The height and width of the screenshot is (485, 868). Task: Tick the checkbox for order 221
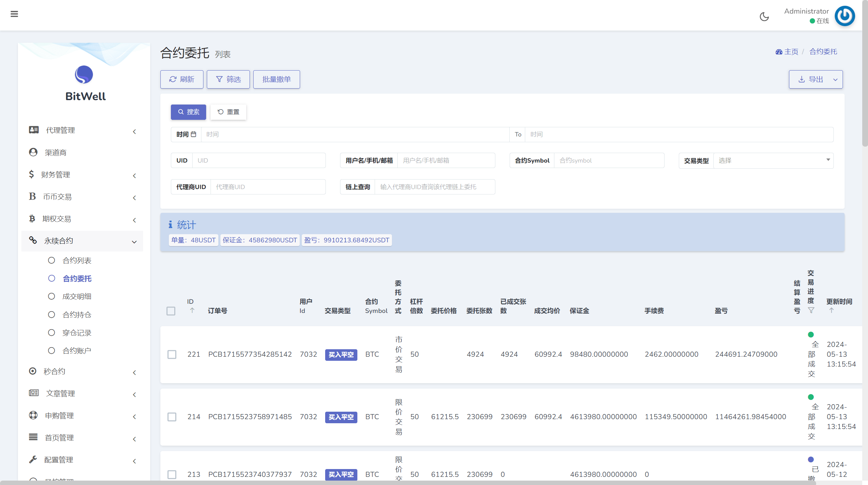pos(172,354)
